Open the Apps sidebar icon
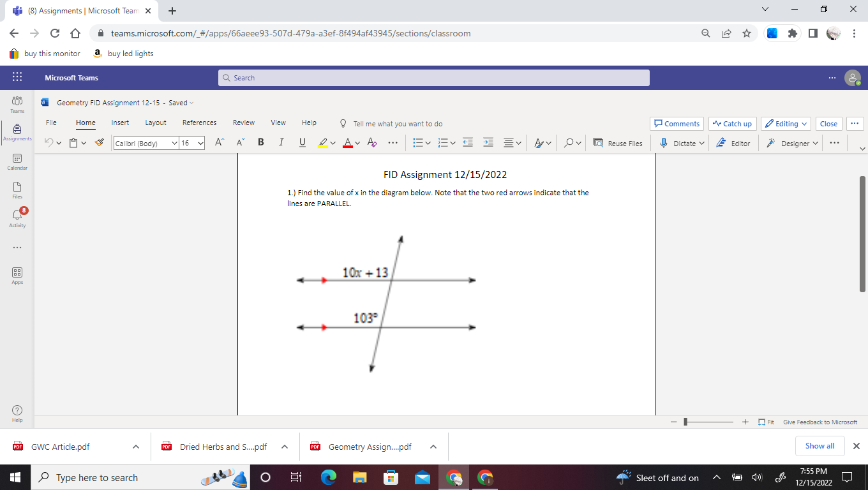Image resolution: width=868 pixels, height=490 pixels. point(17,276)
